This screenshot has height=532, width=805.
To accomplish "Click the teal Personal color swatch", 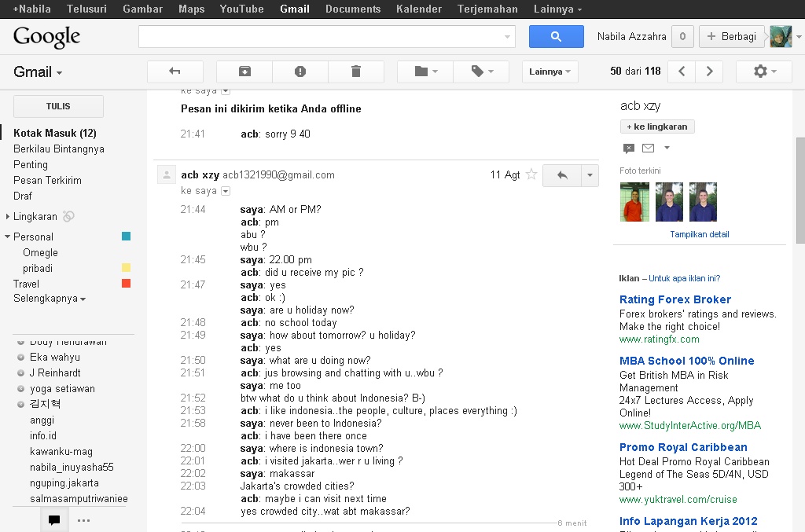I will 127,236.
